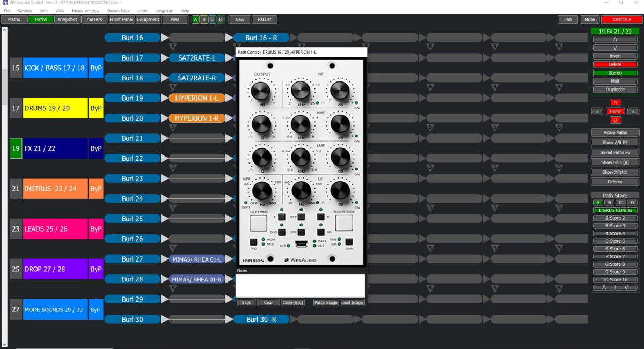644x349 pixels.
Task: Click the Hyperion MS mode button
Action: (x=321, y=232)
